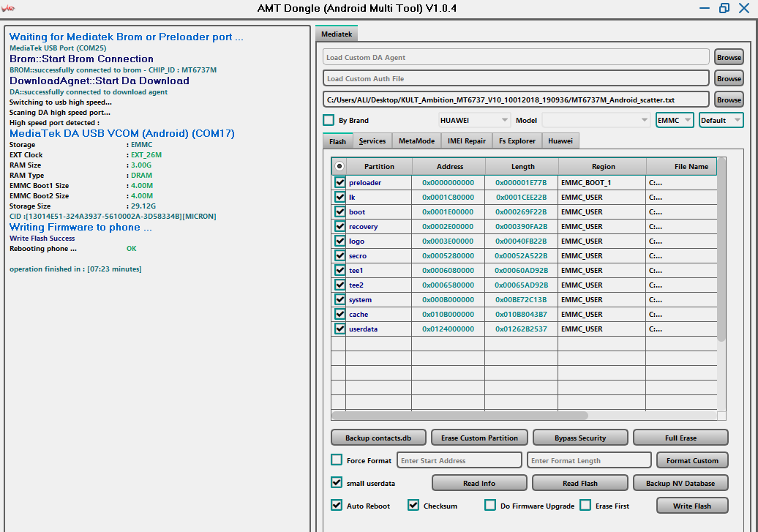Click the Region column header

[x=604, y=166]
